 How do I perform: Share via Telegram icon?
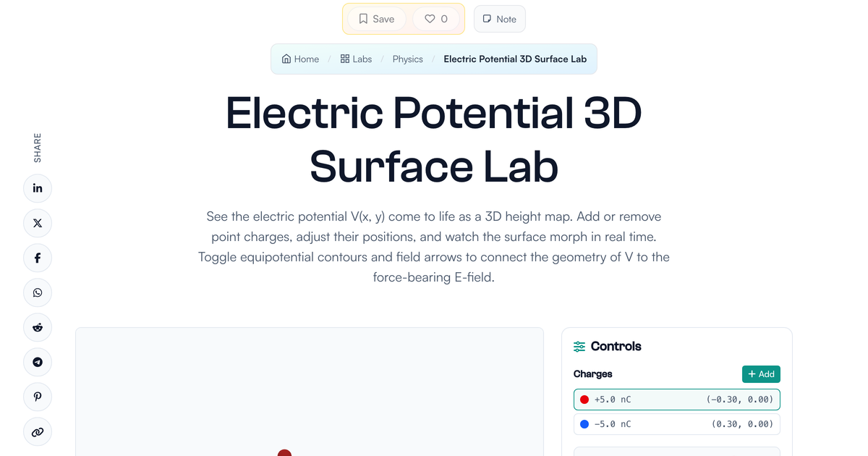(38, 362)
